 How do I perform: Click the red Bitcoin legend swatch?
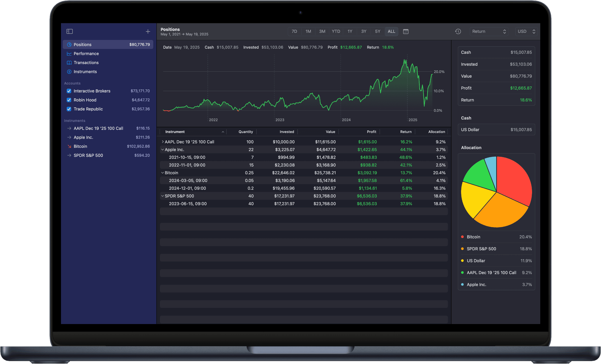click(x=463, y=237)
